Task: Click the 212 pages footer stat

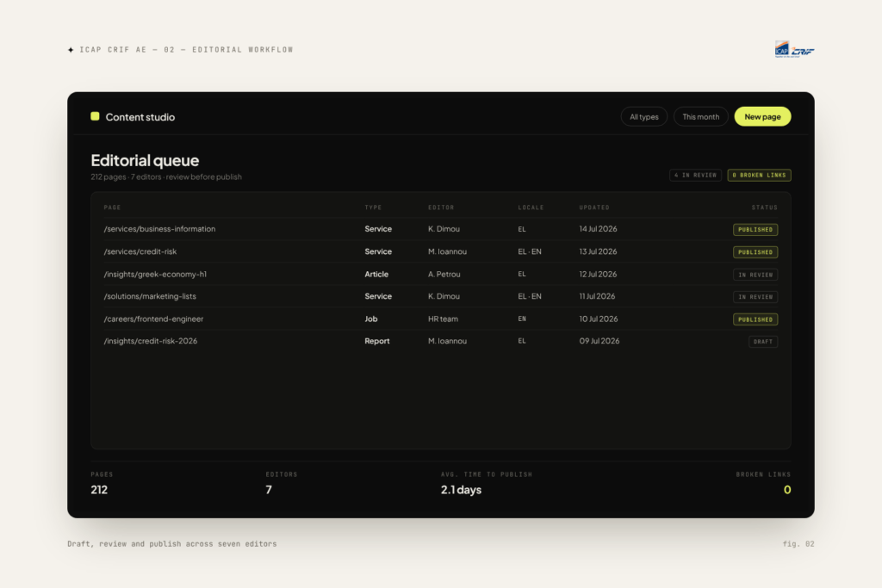Action: point(102,483)
